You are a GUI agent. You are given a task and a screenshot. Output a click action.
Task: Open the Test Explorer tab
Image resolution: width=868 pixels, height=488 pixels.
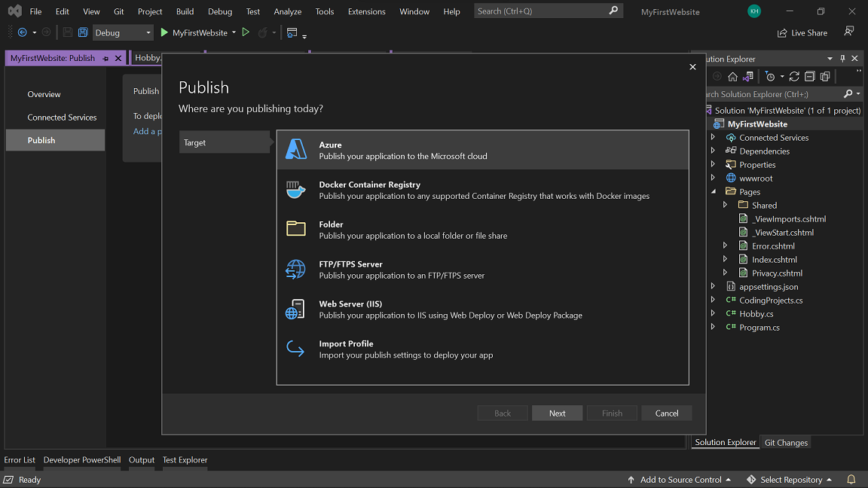pos(185,460)
